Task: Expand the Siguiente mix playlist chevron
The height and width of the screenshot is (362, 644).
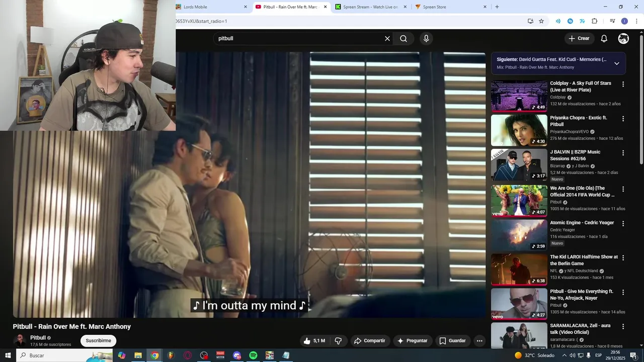Action: (617, 63)
